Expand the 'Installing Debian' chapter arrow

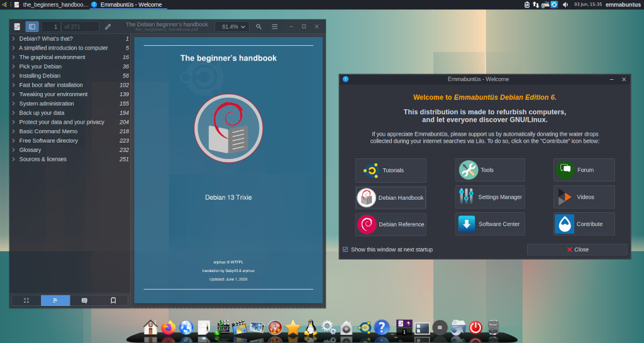pos(14,75)
